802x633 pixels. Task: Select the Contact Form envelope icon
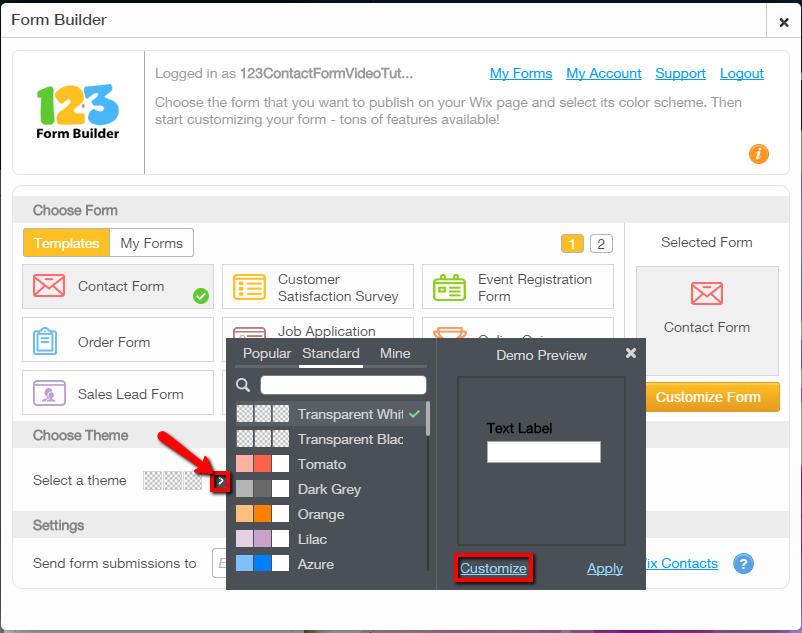(49, 285)
